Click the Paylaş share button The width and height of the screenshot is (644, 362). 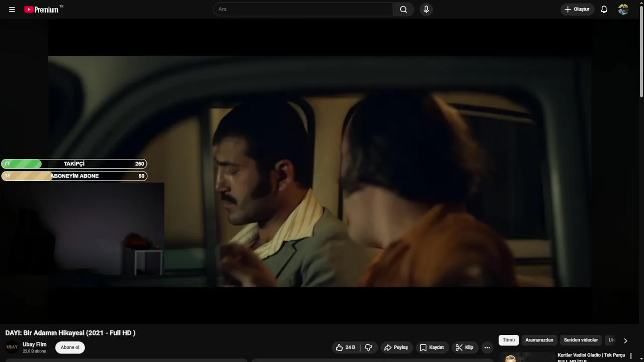point(396,347)
